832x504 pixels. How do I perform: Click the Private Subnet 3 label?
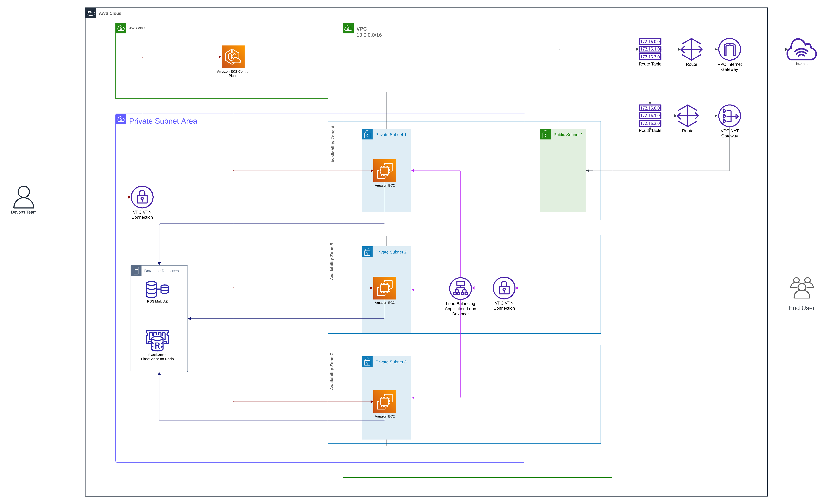click(391, 362)
